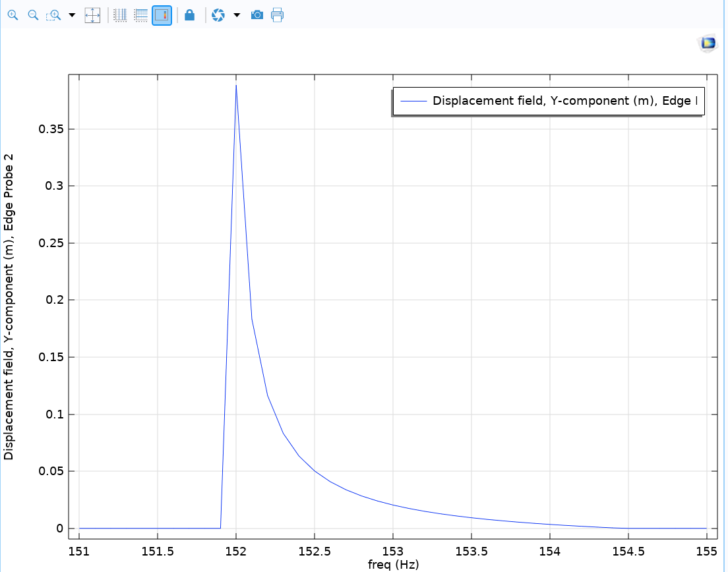Click the curve's peak at 152 Hz

click(x=236, y=86)
